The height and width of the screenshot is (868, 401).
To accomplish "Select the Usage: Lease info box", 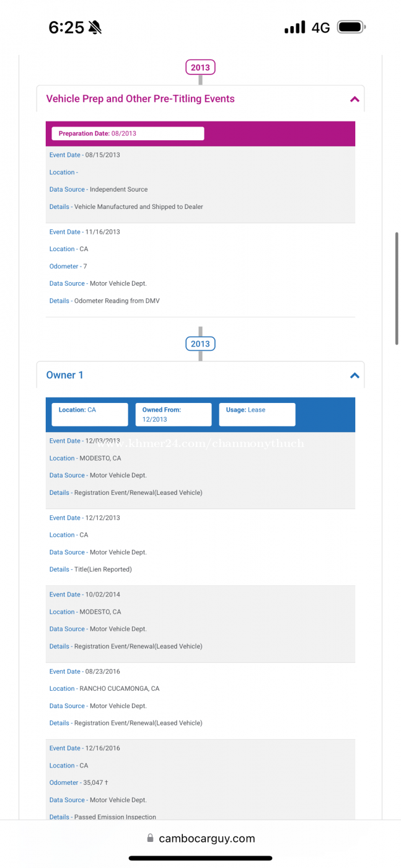I will tap(257, 414).
